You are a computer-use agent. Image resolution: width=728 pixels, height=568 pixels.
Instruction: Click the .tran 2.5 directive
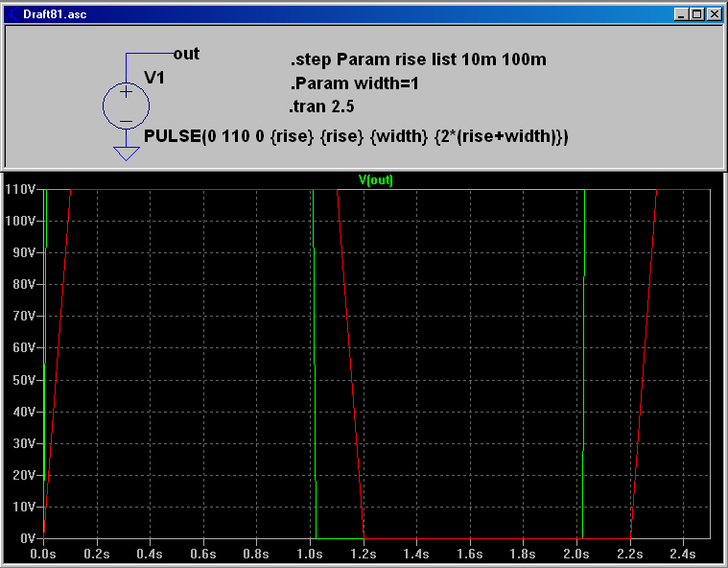321,106
